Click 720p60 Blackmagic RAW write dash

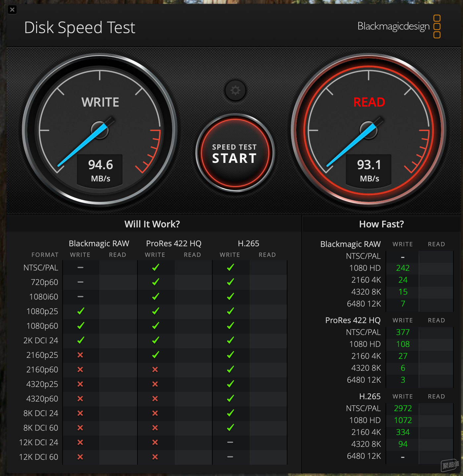coord(80,282)
